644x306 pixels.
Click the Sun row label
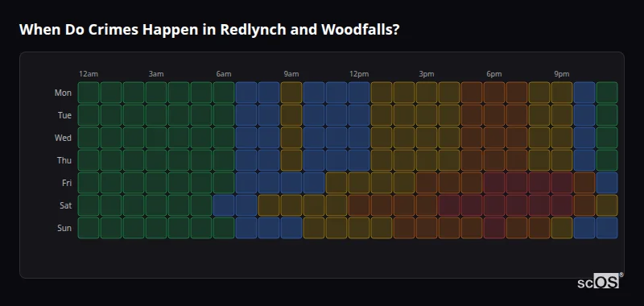coord(64,229)
